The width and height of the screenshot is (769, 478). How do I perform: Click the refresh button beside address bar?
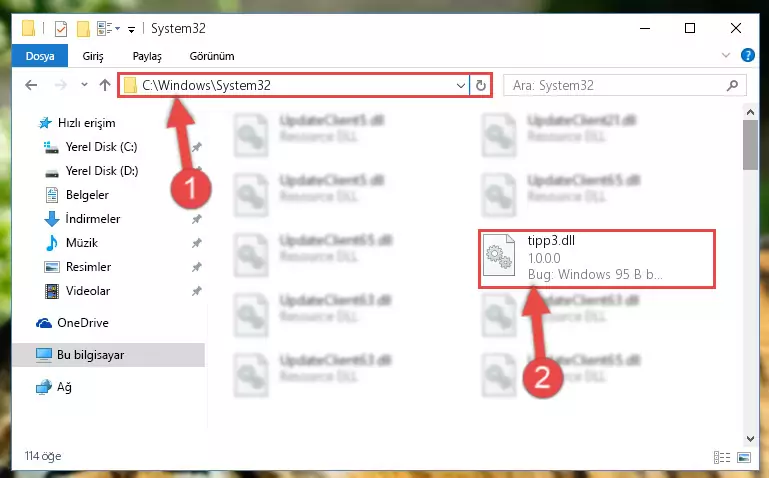click(481, 85)
